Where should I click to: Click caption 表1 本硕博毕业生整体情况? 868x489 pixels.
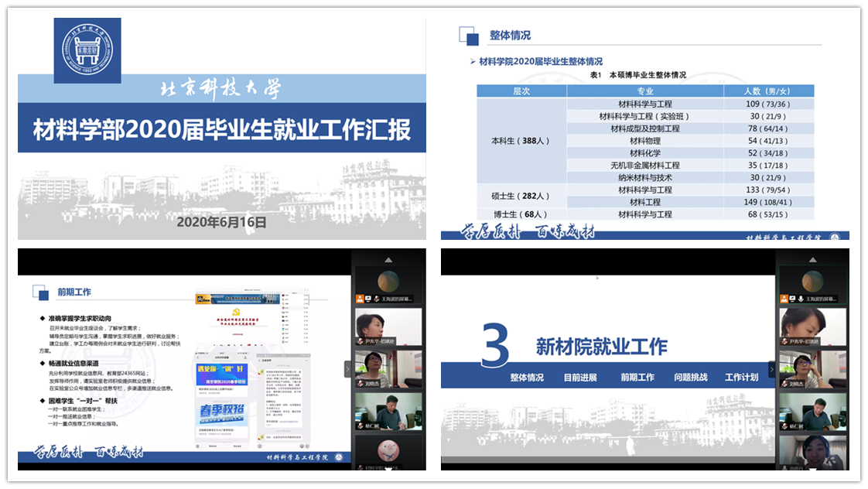(637, 75)
